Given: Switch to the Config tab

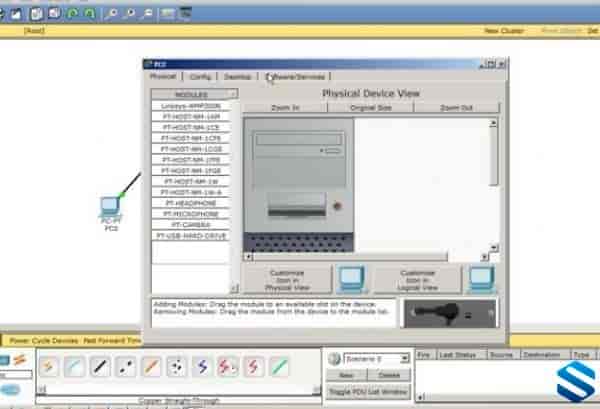Looking at the screenshot, I should [200, 76].
